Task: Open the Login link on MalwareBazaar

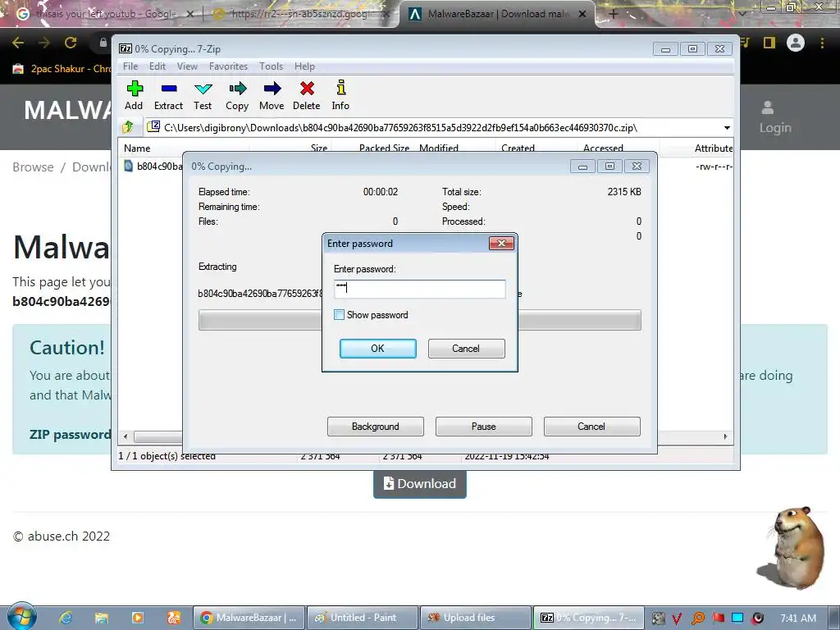Action: click(775, 116)
